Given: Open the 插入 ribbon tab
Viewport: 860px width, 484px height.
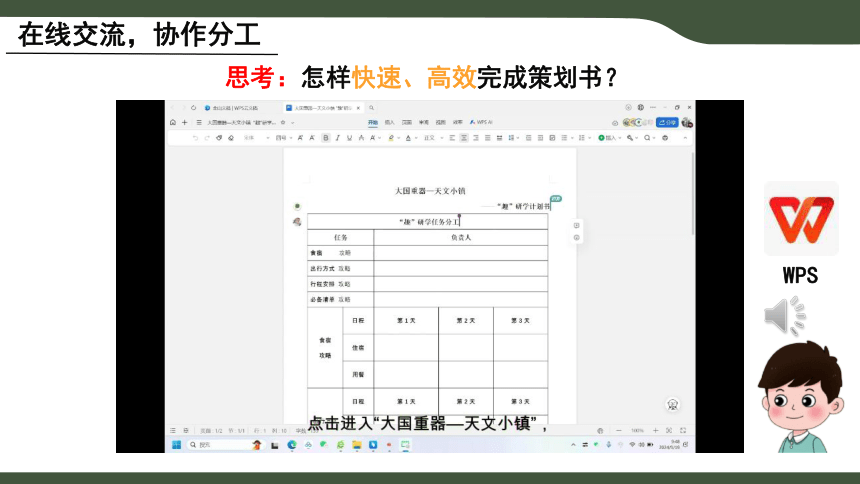Looking at the screenshot, I should pos(389,122).
